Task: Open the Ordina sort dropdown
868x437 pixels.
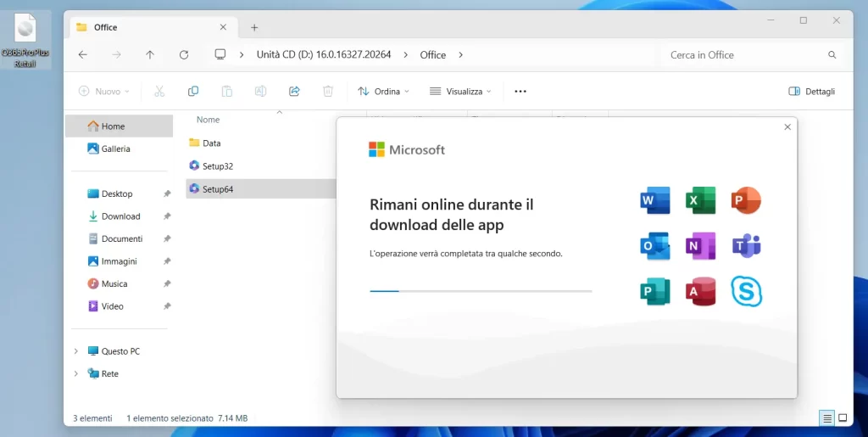Action: [384, 92]
